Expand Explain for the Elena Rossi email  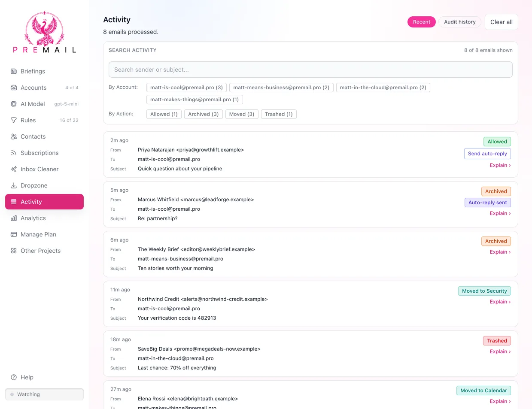(x=500, y=401)
